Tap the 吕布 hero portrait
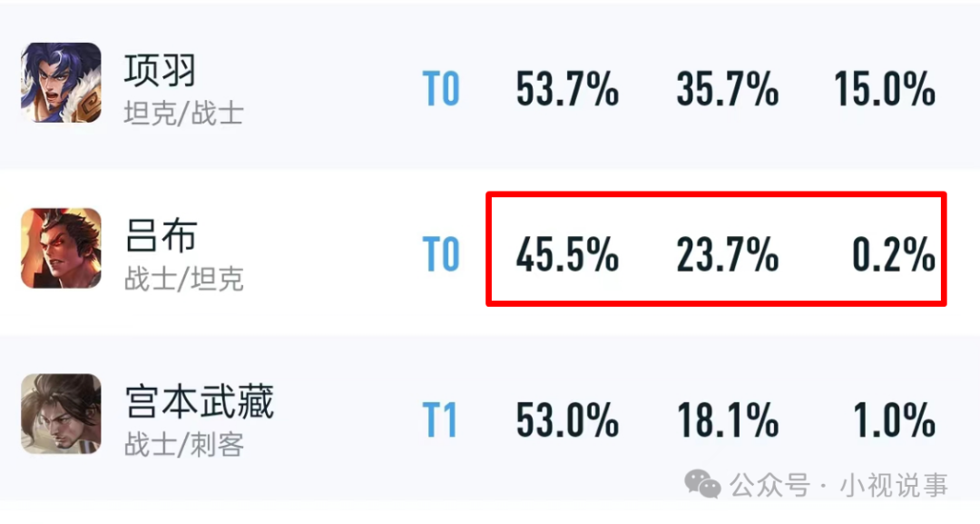Image resolution: width=980 pixels, height=524 pixels. [x=61, y=248]
